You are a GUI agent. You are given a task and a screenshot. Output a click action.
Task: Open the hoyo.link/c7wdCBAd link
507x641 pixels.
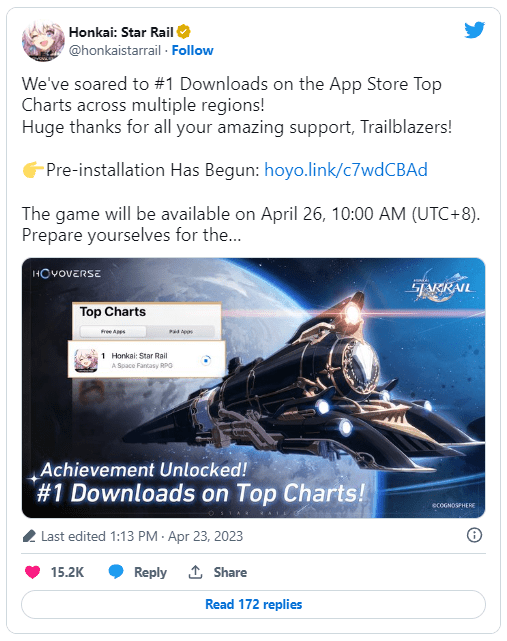click(x=346, y=170)
